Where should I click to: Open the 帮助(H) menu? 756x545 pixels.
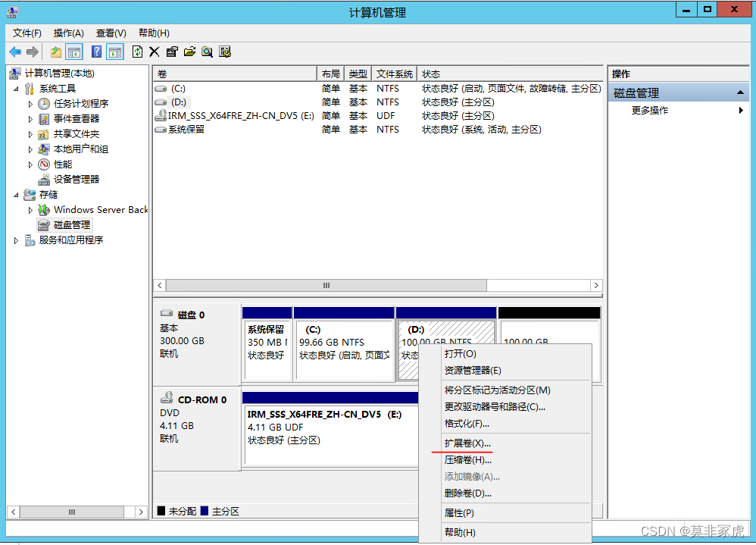[154, 33]
